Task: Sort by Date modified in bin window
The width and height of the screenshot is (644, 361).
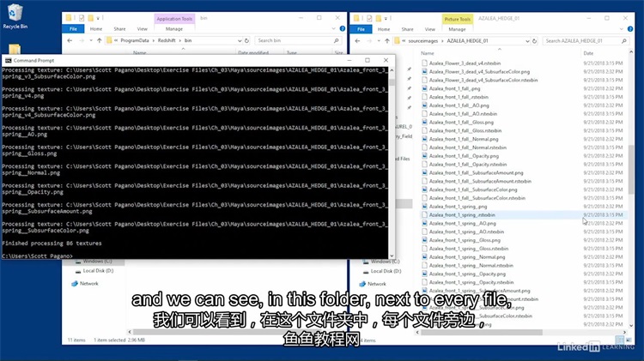Action: pos(253,52)
